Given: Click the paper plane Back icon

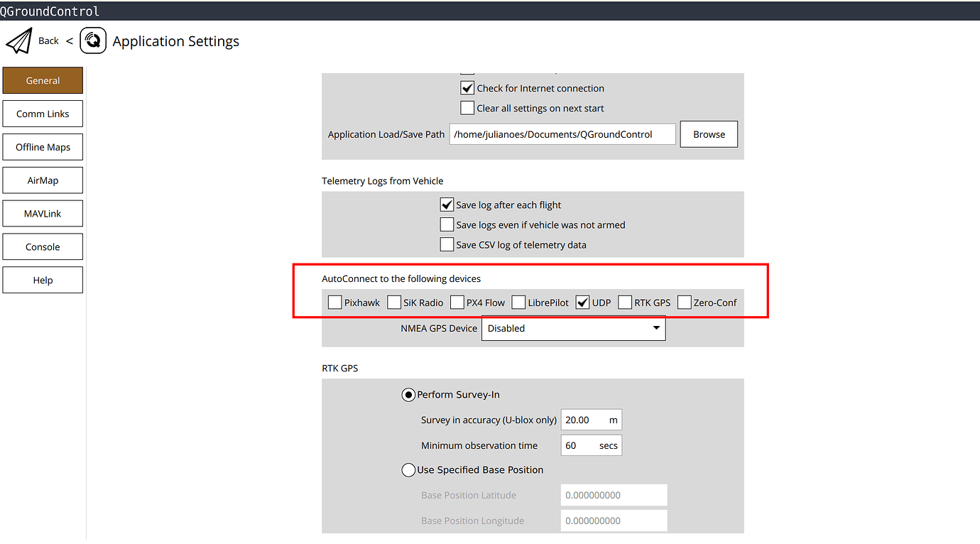Looking at the screenshot, I should [19, 41].
